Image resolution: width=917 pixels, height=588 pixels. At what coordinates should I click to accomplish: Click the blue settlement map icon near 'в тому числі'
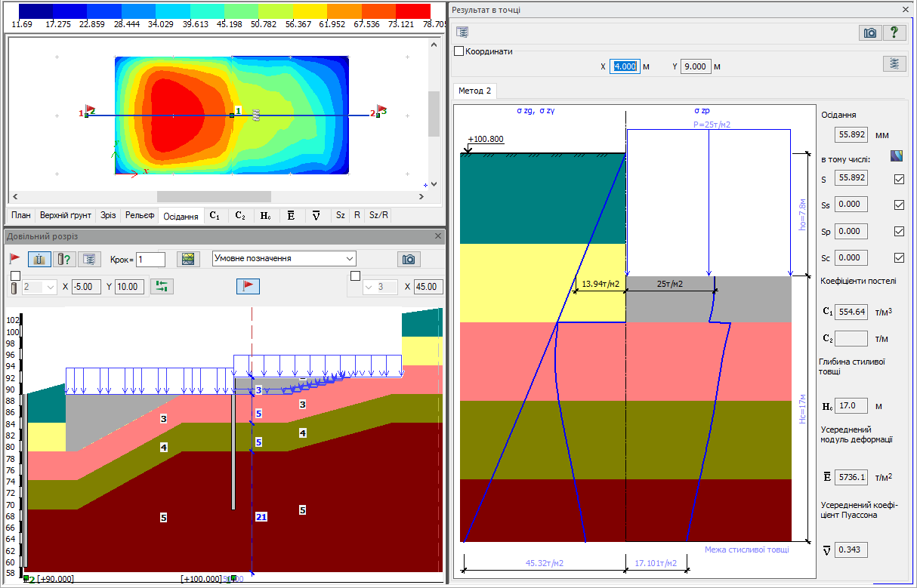(x=897, y=156)
